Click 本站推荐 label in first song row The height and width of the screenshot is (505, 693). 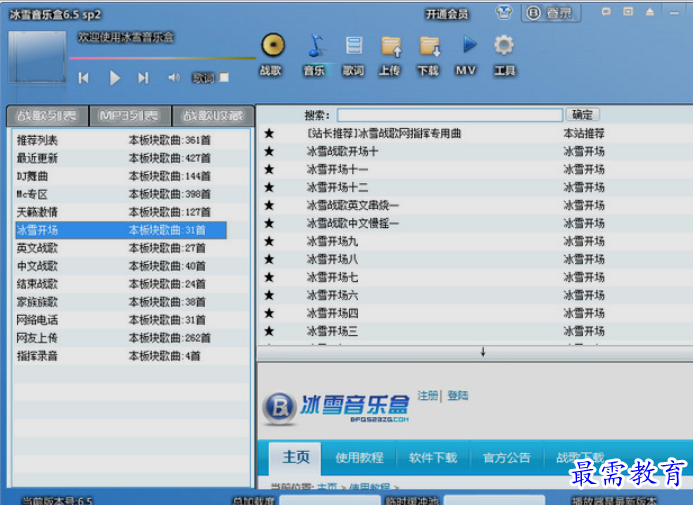click(x=584, y=133)
